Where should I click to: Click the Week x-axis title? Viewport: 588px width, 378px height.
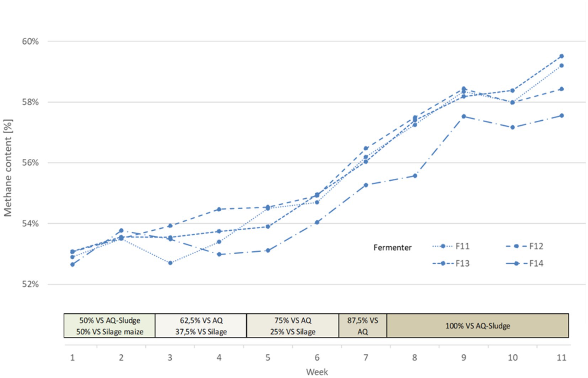317,372
